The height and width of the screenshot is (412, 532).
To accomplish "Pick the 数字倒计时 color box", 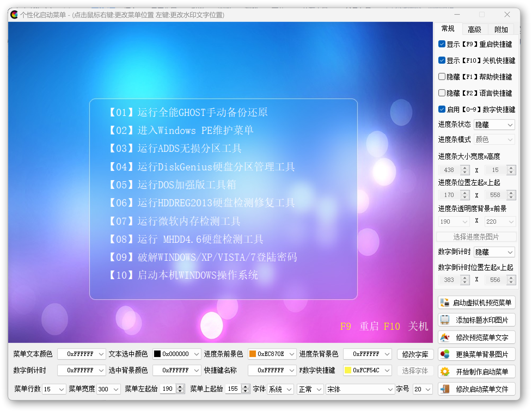I will click(x=81, y=370).
